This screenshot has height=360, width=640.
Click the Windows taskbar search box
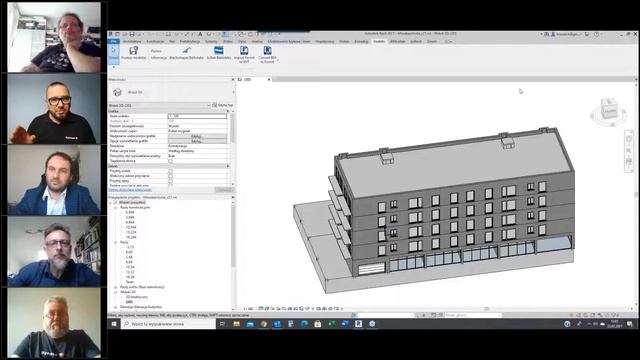tap(168, 324)
